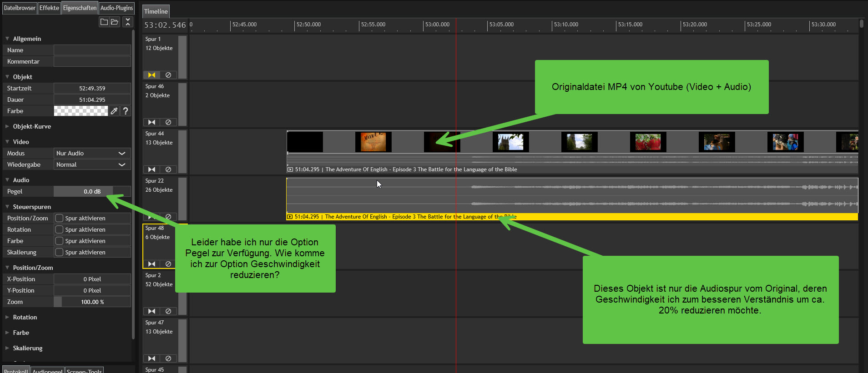Image resolution: width=868 pixels, height=373 pixels.
Task: Tick 'Spur aktivieren' checkbox for Rotation
Action: (60, 229)
